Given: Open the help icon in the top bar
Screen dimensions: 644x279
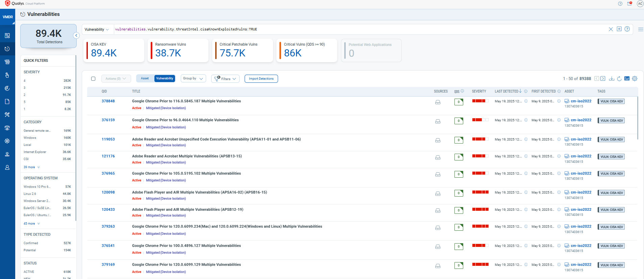Looking at the screenshot, I should click(620, 4).
